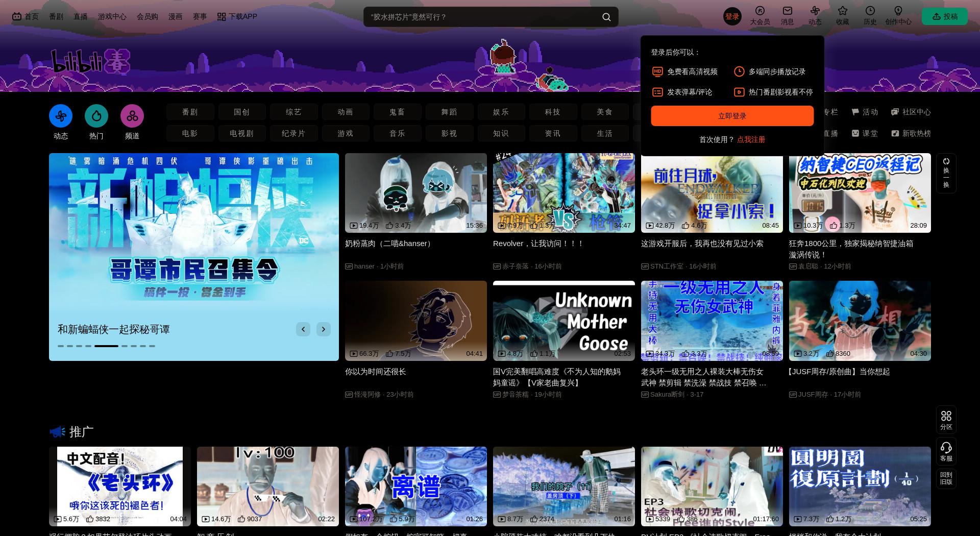Open 会员购 nav item
The image size is (980, 536).
(x=148, y=16)
